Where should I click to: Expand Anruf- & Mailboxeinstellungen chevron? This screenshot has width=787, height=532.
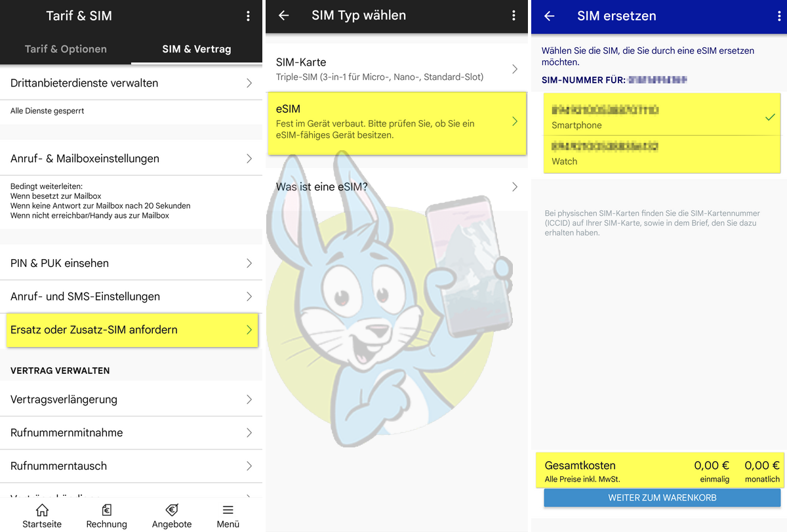pyautogui.click(x=249, y=159)
